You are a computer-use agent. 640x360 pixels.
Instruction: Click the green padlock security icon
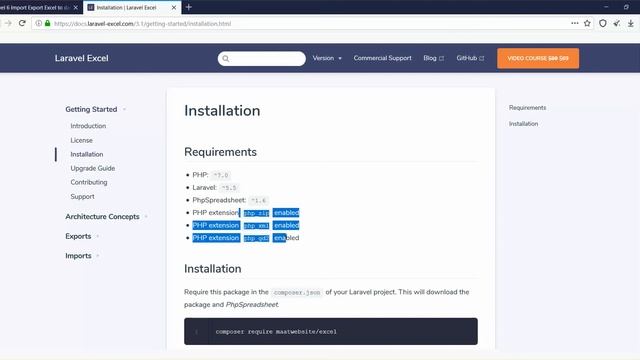47,23
